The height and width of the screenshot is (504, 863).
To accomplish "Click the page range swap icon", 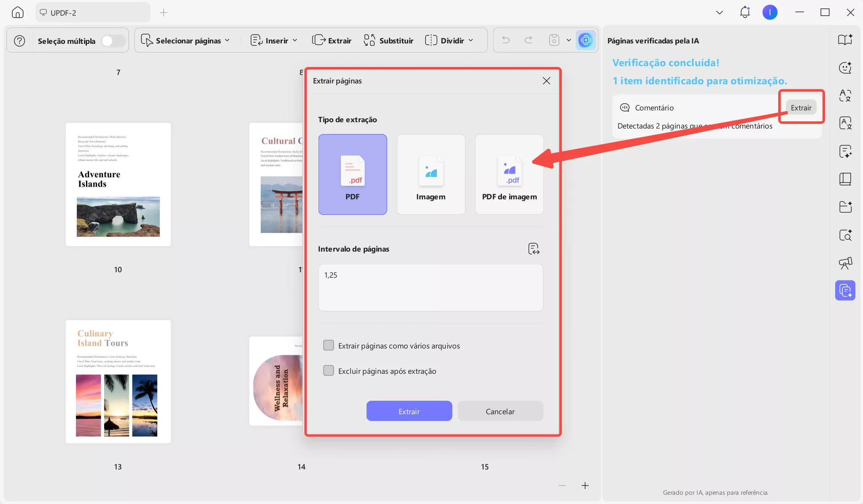I will pyautogui.click(x=534, y=249).
